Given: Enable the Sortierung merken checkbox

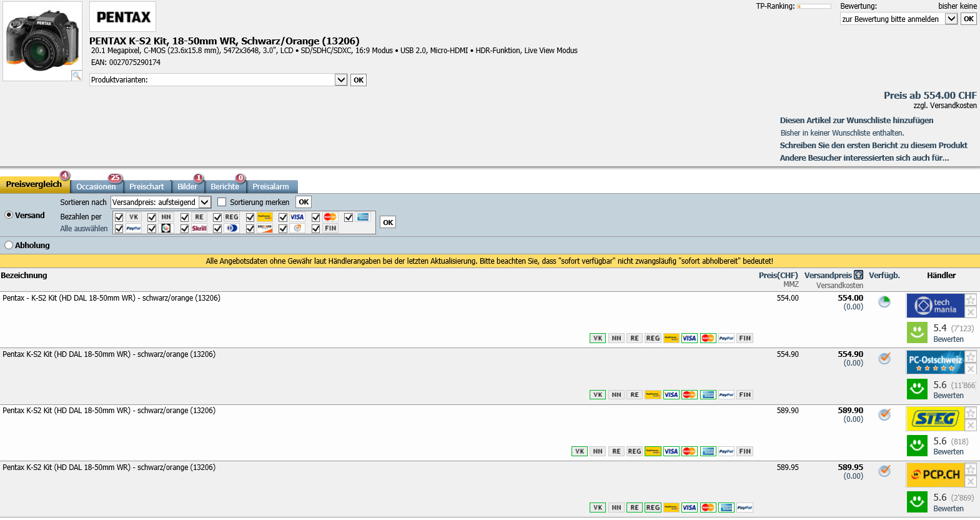Looking at the screenshot, I should point(222,202).
